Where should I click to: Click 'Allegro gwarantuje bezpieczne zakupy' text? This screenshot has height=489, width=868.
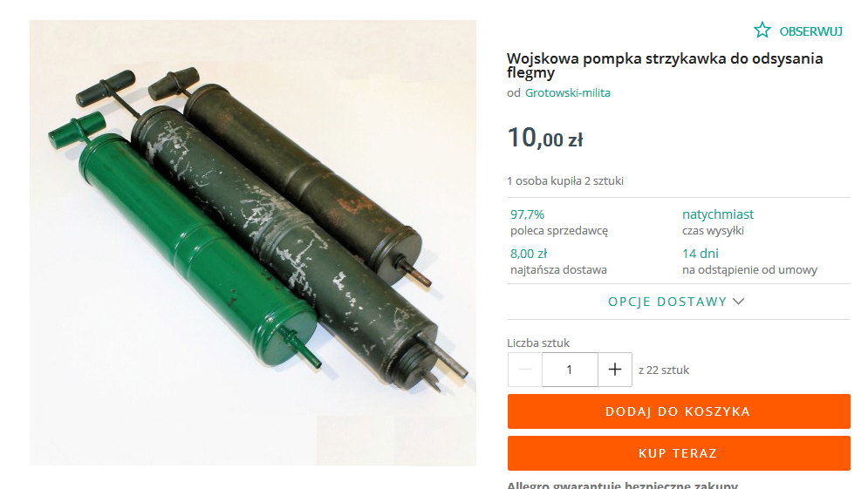click(x=622, y=486)
